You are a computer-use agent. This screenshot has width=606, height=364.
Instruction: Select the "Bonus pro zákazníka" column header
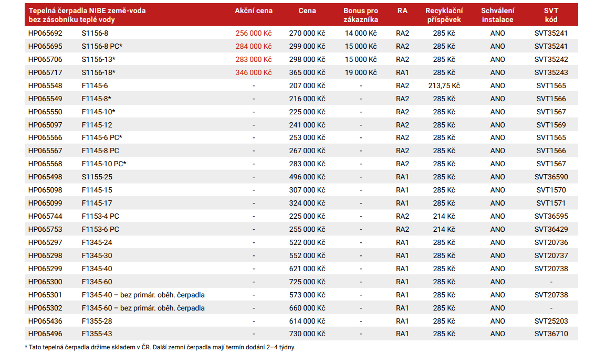[x=360, y=15]
